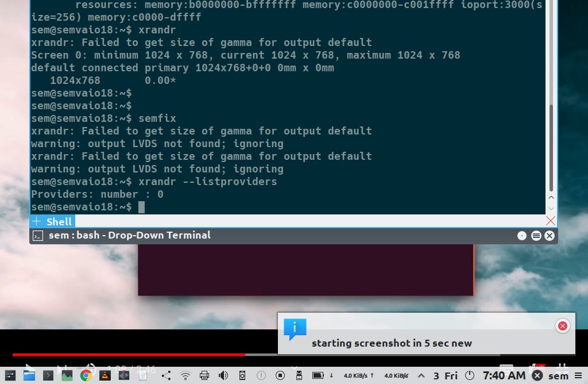The height and width of the screenshot is (384, 588).
Task: Click the dark purple window behind the terminal
Action: click(x=305, y=270)
